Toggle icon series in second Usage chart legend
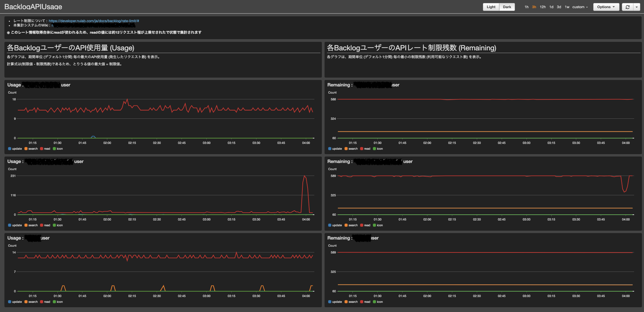Screen dimensions: 644x312 point(58,225)
